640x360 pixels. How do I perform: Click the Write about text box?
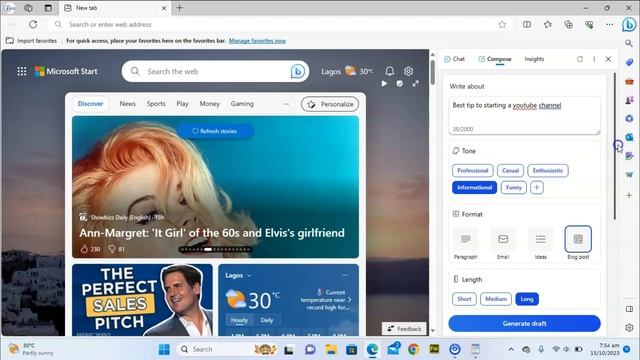point(524,116)
